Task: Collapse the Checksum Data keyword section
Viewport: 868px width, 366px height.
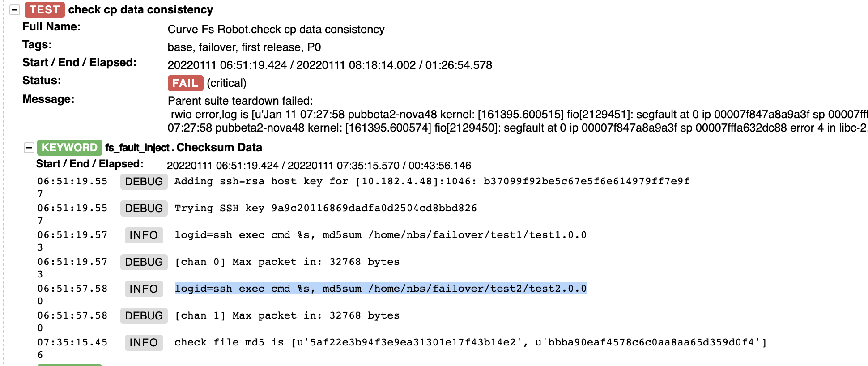Action: (29, 147)
